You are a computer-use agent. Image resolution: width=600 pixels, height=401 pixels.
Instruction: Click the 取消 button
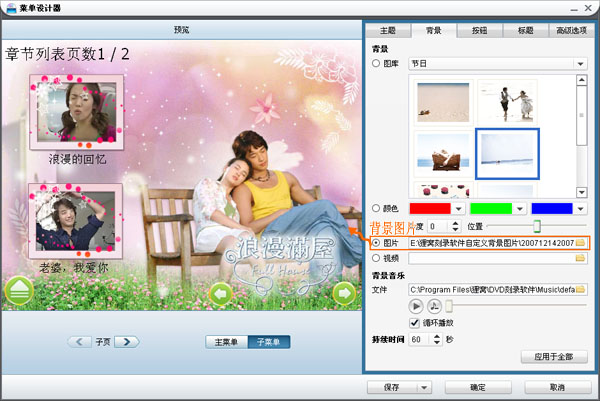pos(557,387)
